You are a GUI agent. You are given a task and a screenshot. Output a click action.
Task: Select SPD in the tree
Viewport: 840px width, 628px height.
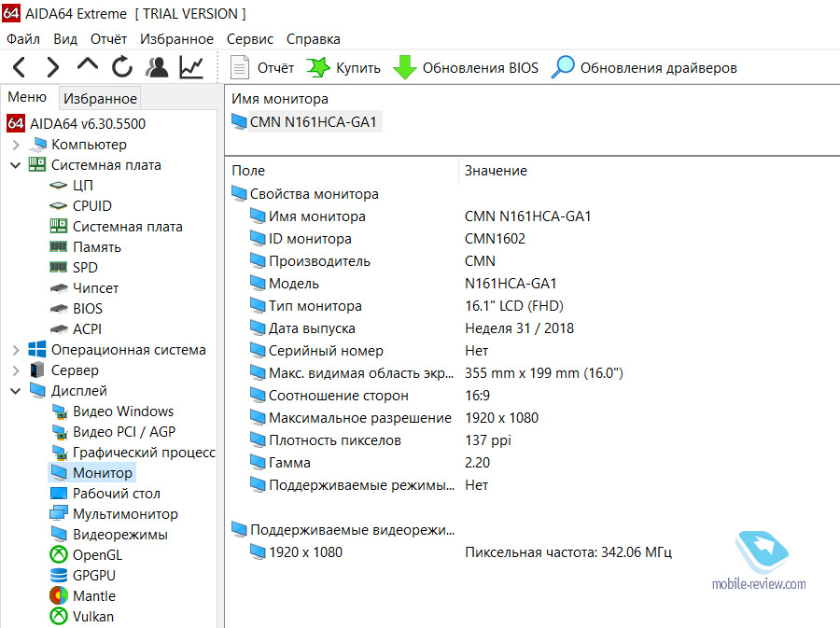[74, 268]
